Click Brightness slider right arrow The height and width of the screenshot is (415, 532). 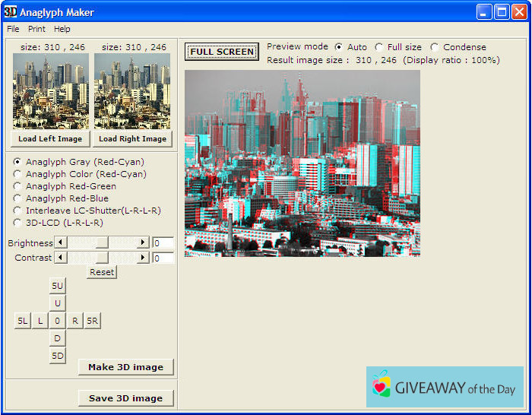coord(142,242)
